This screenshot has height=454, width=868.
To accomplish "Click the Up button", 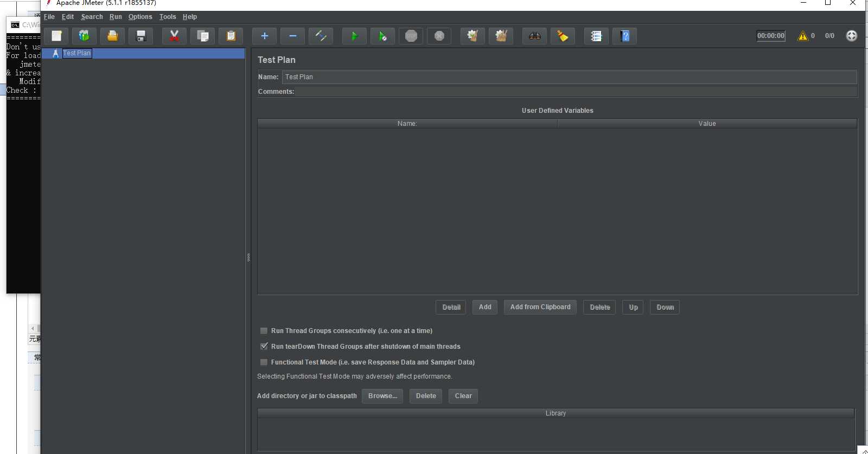I will tap(633, 307).
